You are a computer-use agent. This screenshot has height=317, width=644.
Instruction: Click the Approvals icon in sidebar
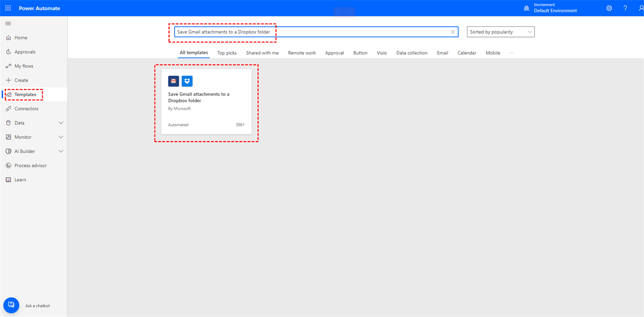coord(8,52)
